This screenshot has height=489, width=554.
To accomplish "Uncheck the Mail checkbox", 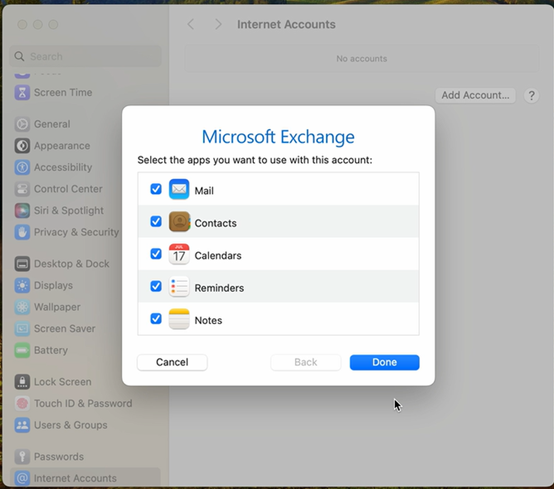I will [156, 189].
